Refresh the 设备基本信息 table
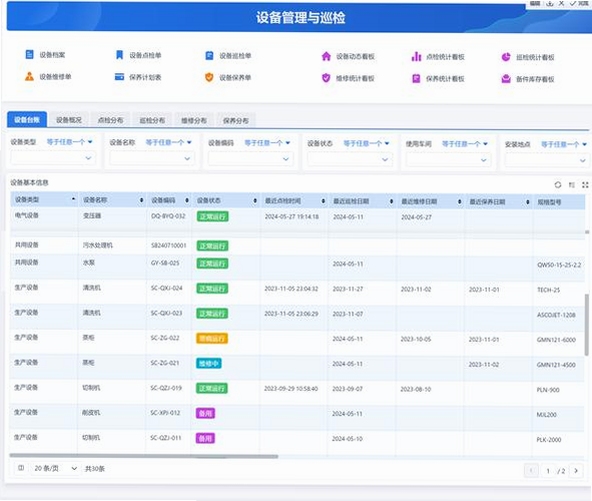 click(558, 185)
